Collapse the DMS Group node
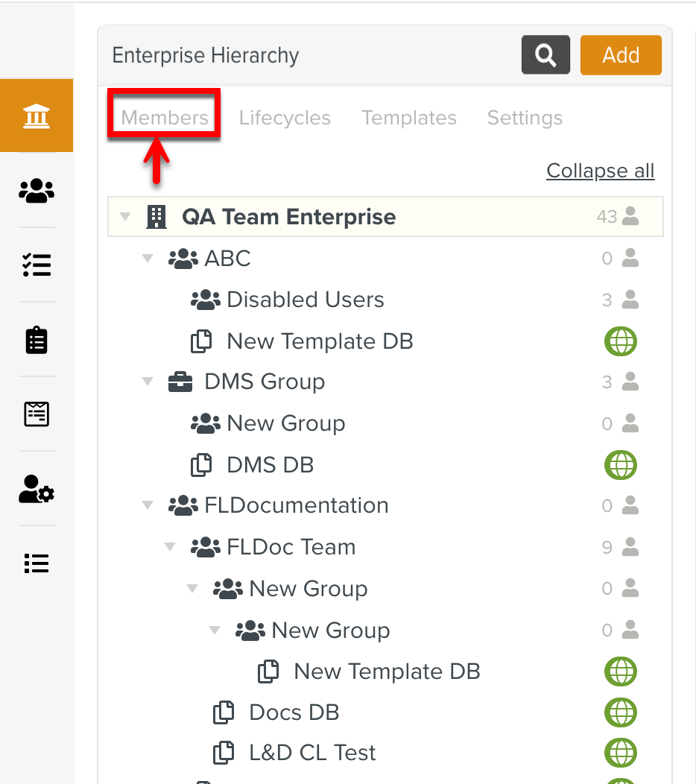Viewport: 696px width, 784px height. click(x=148, y=382)
